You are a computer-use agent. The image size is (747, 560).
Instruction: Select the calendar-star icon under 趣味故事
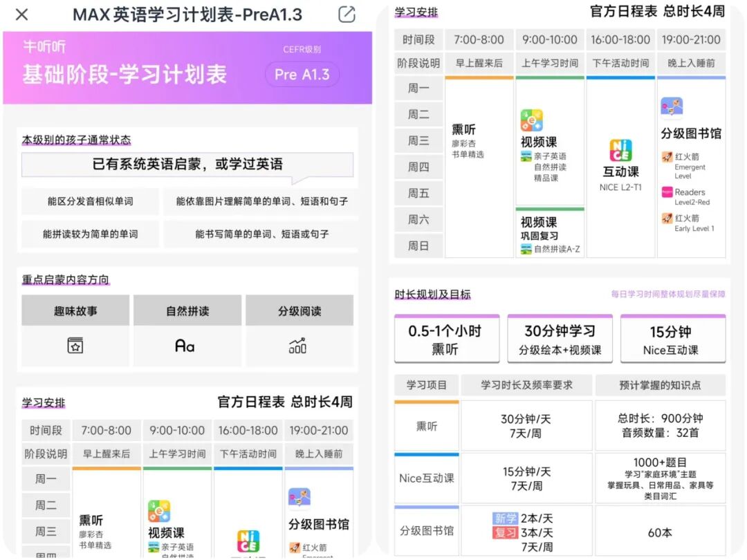(x=75, y=345)
